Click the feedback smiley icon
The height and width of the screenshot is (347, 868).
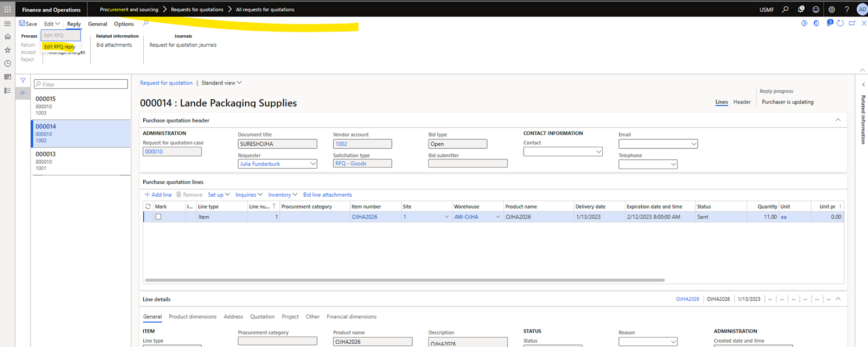point(816,9)
